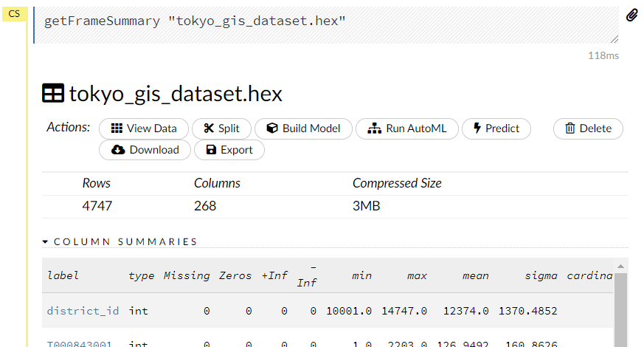Click the table icon next to the frame title
Image resolution: width=644 pixels, height=347 pixels.
point(53,94)
